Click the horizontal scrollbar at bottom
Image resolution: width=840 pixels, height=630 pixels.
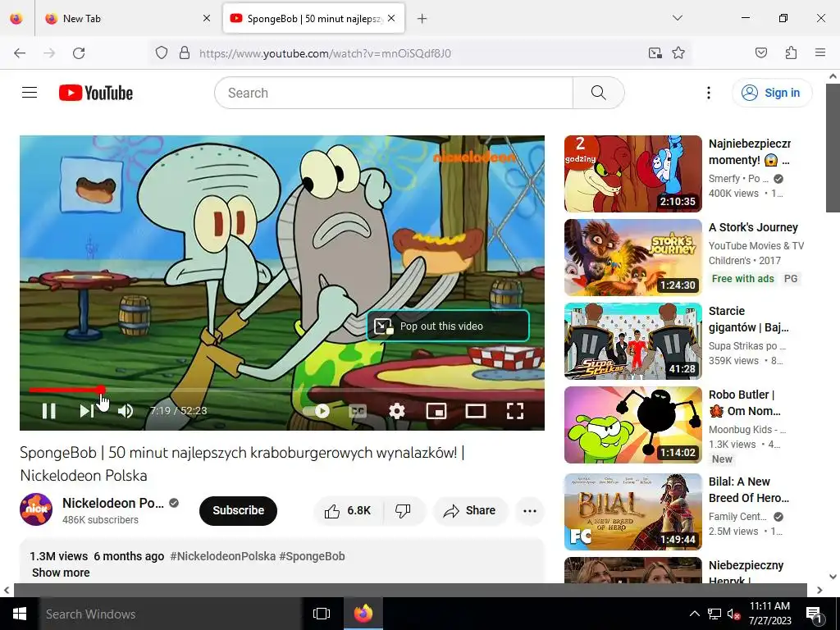click(x=410, y=590)
